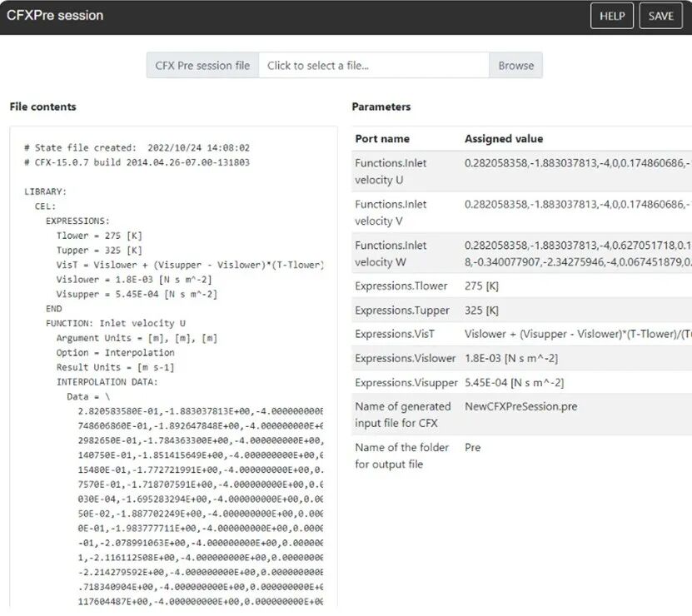The width and height of the screenshot is (692, 616).
Task: Click the 'Port name' column header
Action: 382,138
